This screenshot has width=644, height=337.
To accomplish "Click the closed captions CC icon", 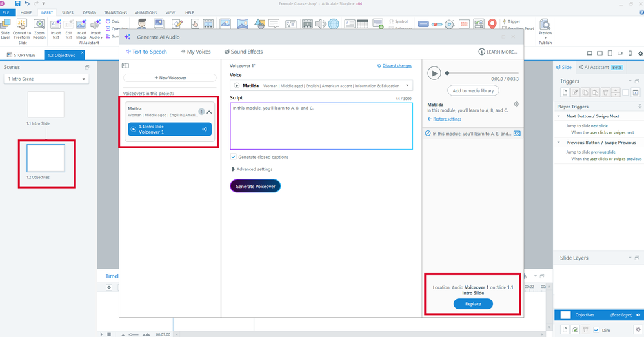I will (517, 134).
